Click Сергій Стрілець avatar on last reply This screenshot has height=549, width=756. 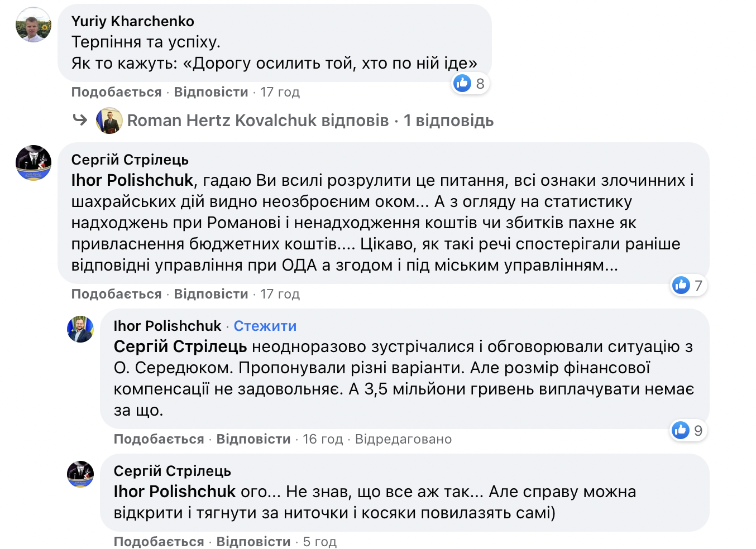click(80, 474)
